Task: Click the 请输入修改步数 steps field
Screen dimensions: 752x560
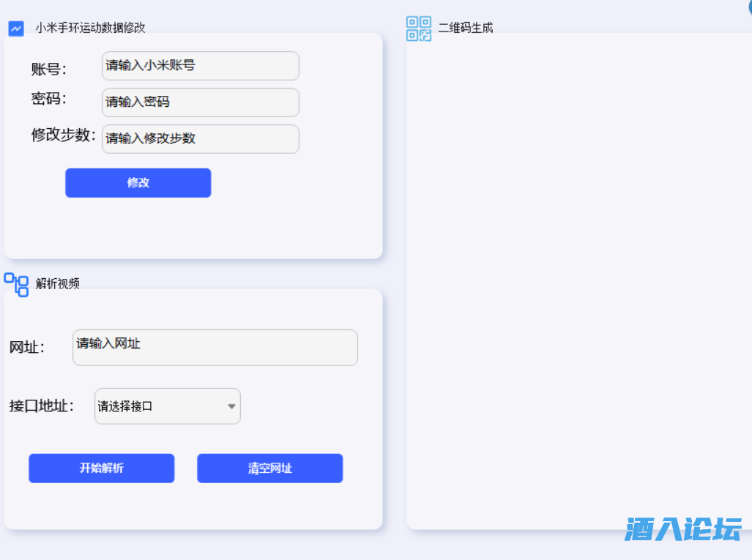Action: 200,139
